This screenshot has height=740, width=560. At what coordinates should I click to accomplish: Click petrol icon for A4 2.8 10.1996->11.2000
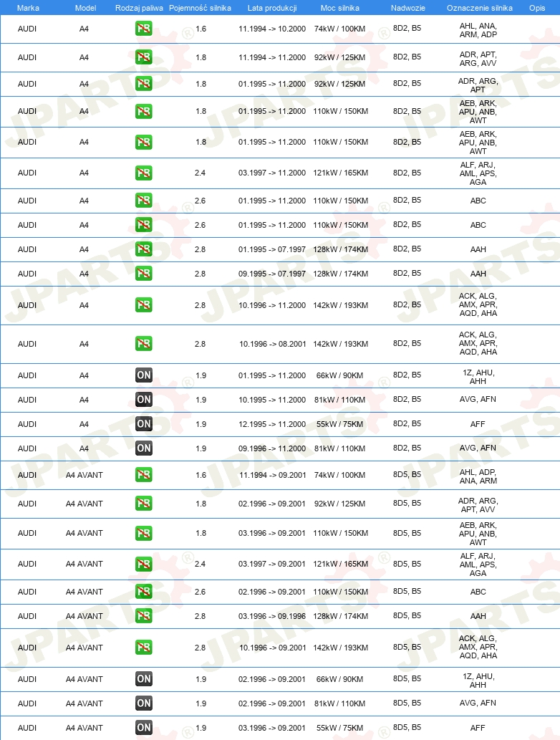tap(143, 305)
